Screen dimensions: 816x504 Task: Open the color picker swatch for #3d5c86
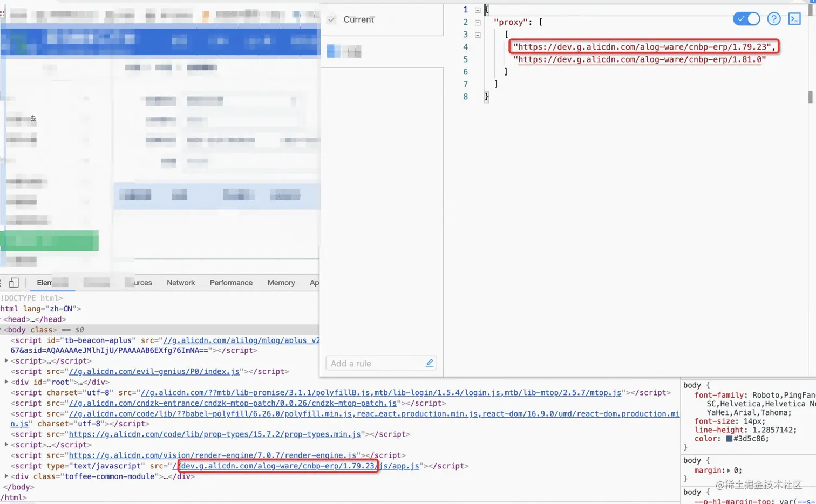[x=729, y=439]
